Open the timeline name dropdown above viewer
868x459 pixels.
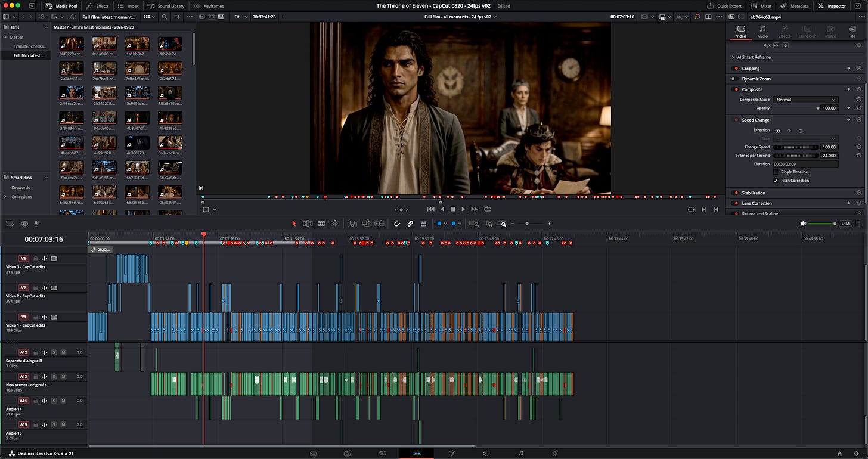(460, 17)
